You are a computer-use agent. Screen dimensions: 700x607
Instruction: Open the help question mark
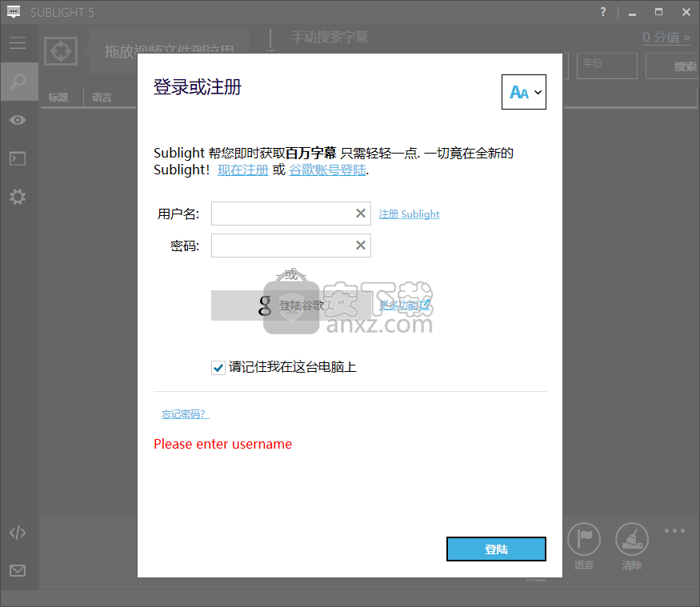pyautogui.click(x=603, y=12)
